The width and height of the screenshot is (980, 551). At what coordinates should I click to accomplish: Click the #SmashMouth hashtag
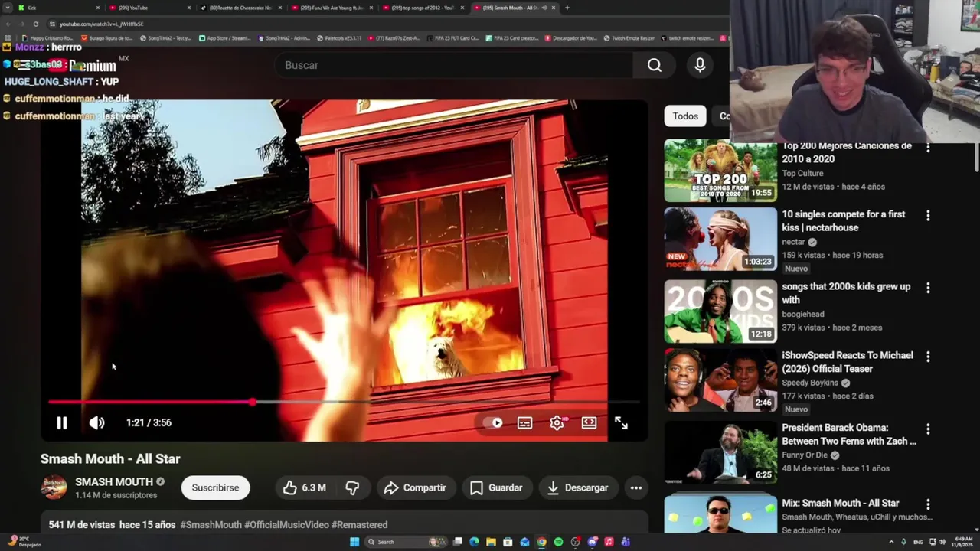point(211,525)
